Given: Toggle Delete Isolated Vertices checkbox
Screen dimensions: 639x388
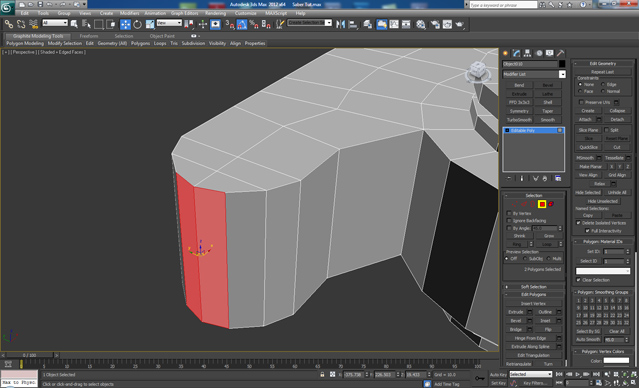Looking at the screenshot, I should (578, 223).
